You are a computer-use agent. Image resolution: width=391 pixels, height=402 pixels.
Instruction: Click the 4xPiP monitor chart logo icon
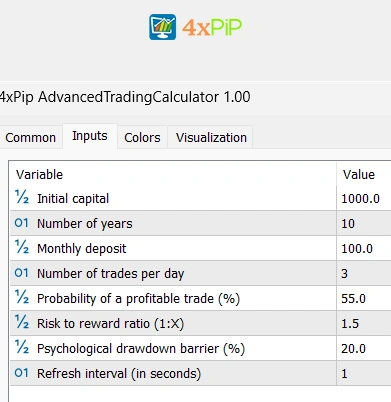click(x=162, y=27)
